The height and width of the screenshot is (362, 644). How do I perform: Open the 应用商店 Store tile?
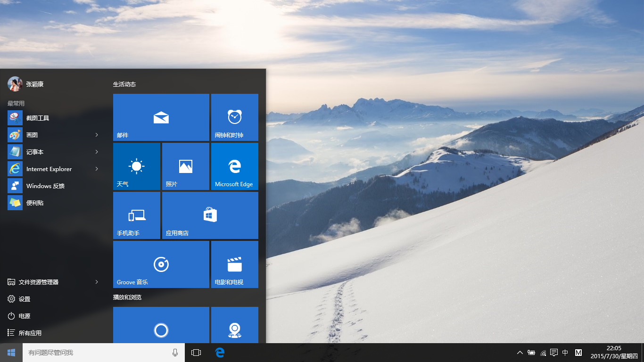pos(210,215)
